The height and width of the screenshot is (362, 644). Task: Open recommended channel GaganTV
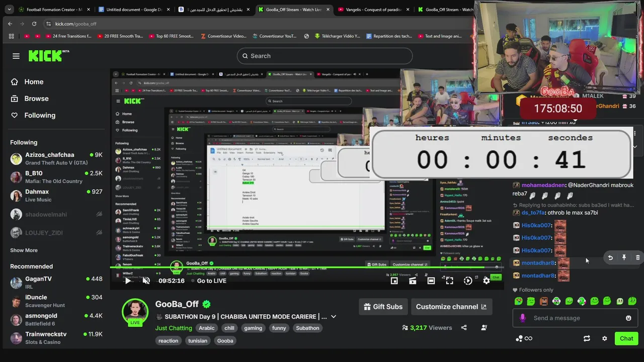coord(56,283)
